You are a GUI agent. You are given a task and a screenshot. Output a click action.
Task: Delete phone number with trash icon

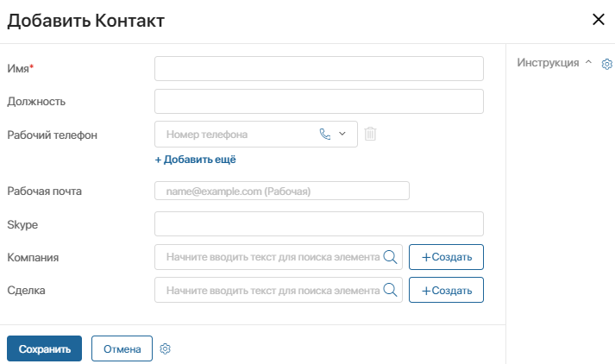tap(370, 134)
